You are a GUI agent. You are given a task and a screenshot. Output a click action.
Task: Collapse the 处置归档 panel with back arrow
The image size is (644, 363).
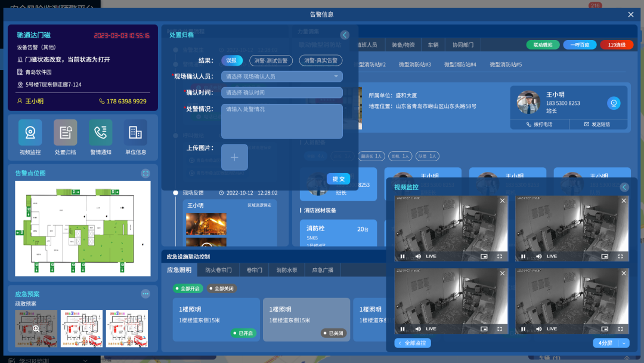(345, 35)
